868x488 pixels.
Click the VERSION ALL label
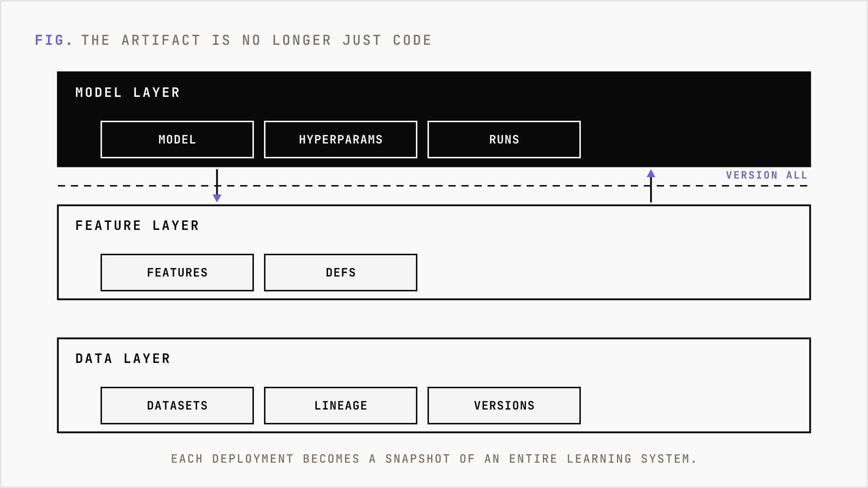tap(767, 175)
